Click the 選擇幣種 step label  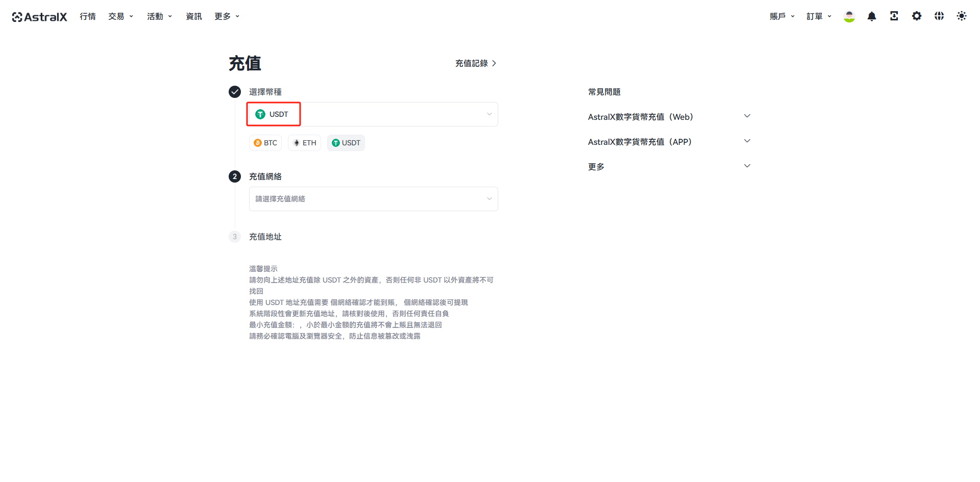point(265,92)
